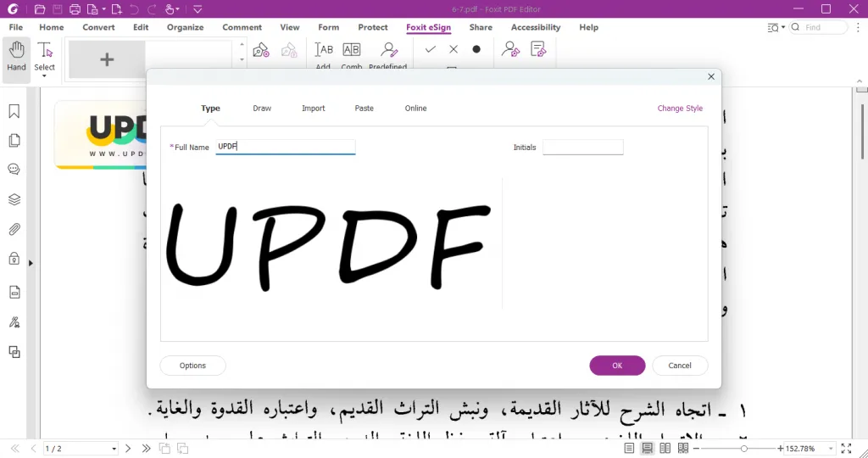Click the Change Style link

coord(680,108)
